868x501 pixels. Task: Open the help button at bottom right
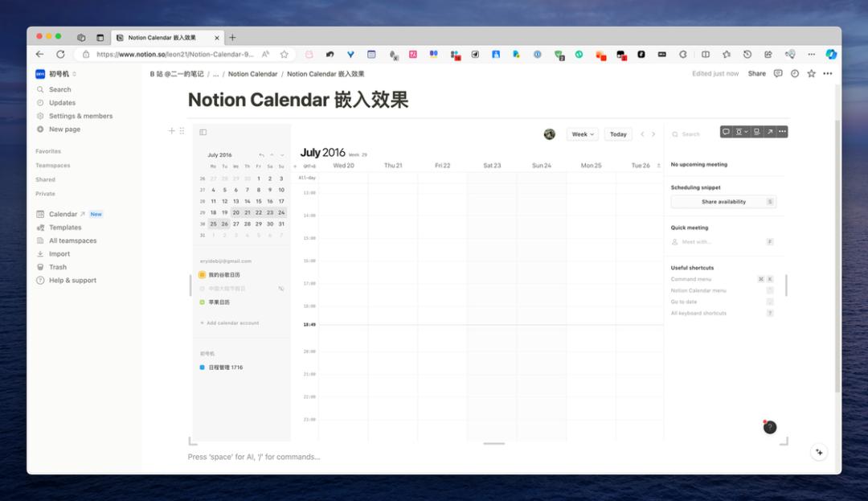coord(769,427)
